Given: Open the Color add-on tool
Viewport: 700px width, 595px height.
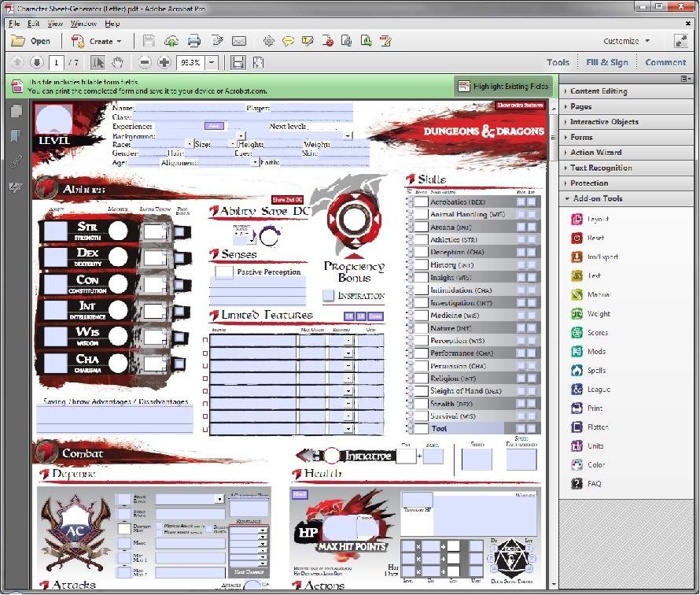Looking at the screenshot, I should pos(595,465).
